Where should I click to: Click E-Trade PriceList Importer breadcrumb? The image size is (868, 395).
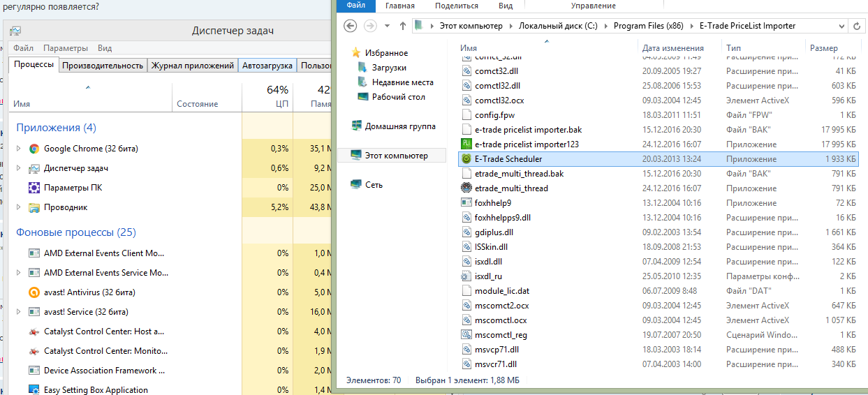[746, 26]
